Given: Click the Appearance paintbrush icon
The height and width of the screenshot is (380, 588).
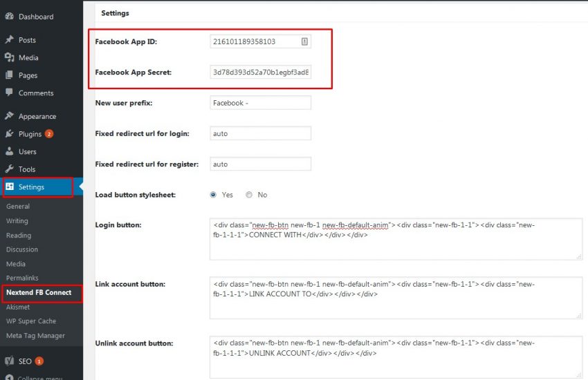Looking at the screenshot, I should click(x=10, y=115).
